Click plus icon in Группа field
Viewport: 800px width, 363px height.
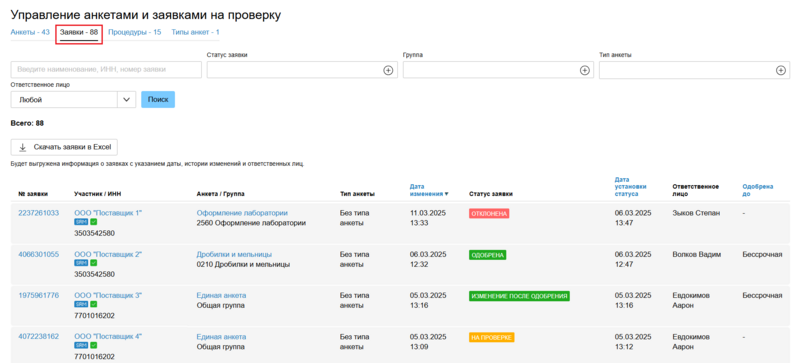[x=584, y=70]
